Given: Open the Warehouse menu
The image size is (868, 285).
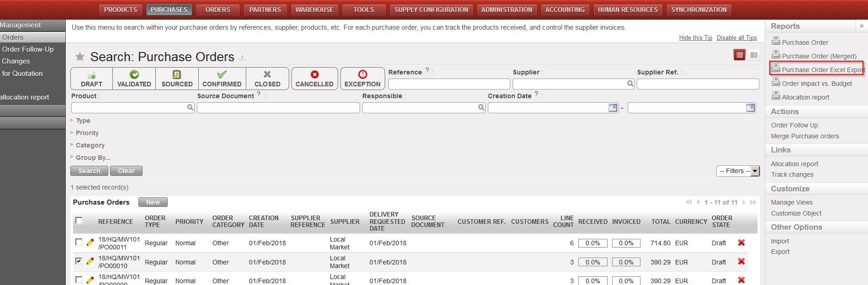Looking at the screenshot, I should (x=314, y=10).
